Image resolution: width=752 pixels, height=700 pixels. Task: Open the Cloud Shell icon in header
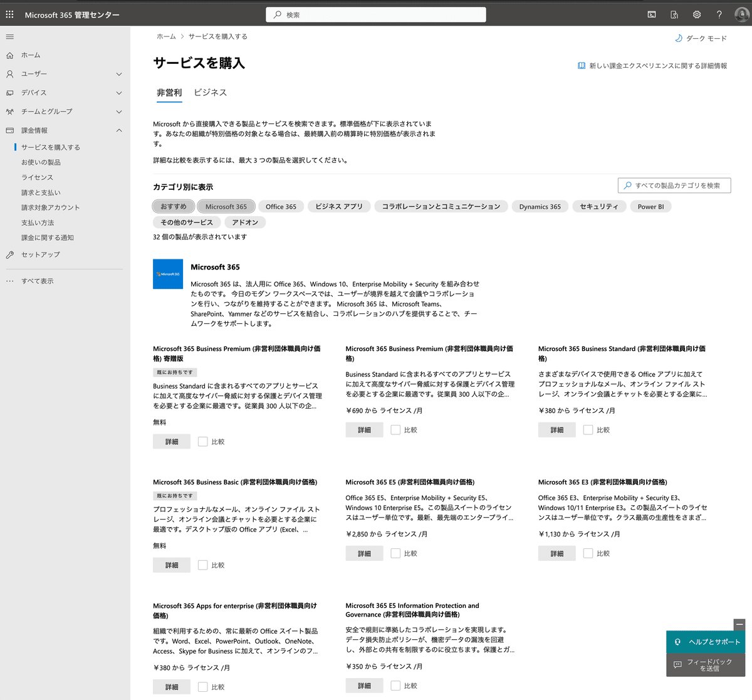click(652, 14)
